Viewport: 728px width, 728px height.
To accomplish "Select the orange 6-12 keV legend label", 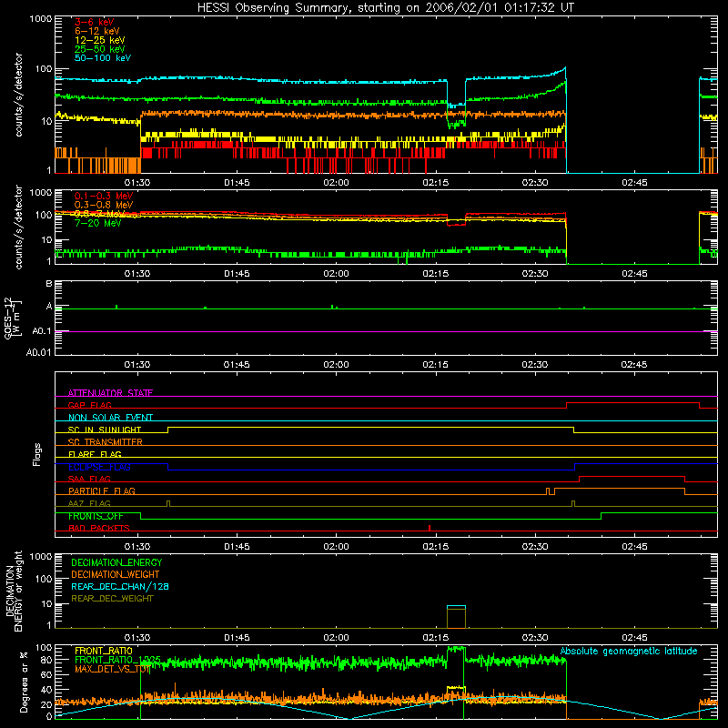I will (97, 31).
